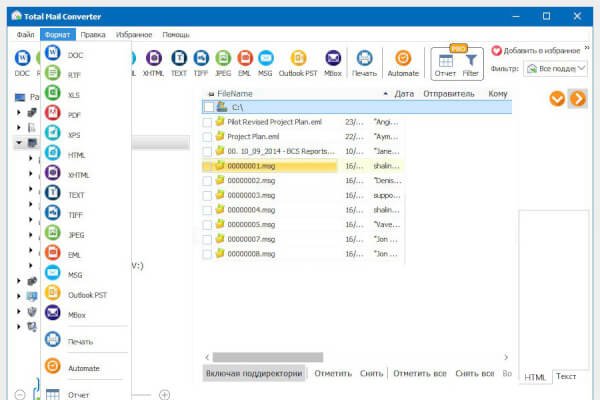This screenshot has height=400, width=600.
Task: Click the EML toolbar icon
Action: 245,58
